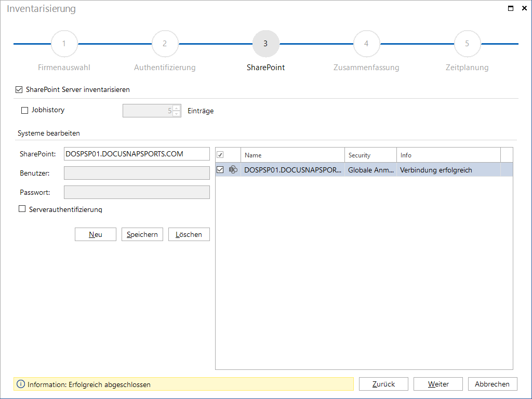
Task: Click the Zusammenfassung step label
Action: [366, 68]
